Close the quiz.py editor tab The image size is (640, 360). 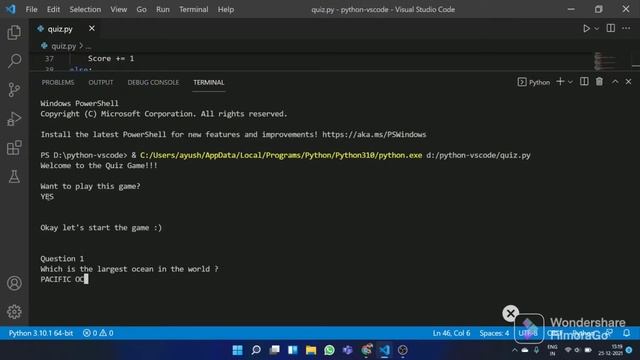[92, 28]
